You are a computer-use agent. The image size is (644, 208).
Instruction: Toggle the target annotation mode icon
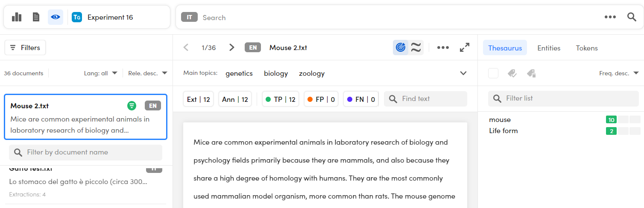(x=401, y=48)
